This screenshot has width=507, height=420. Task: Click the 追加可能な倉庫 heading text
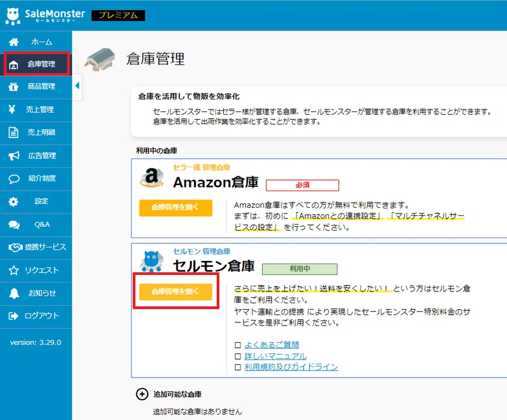[x=177, y=394]
